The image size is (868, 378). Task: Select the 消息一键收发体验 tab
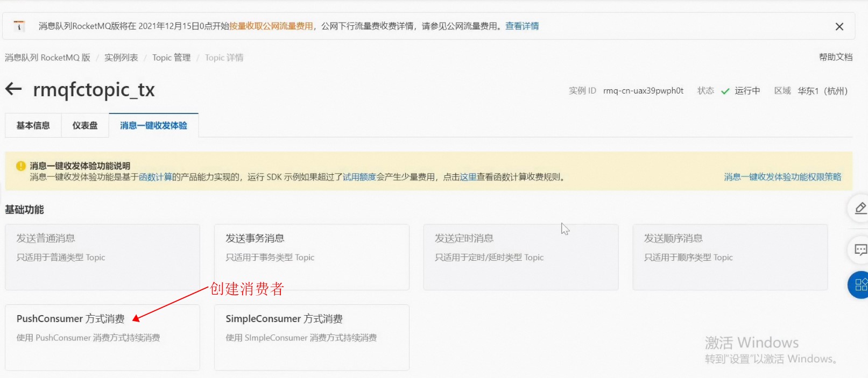153,125
